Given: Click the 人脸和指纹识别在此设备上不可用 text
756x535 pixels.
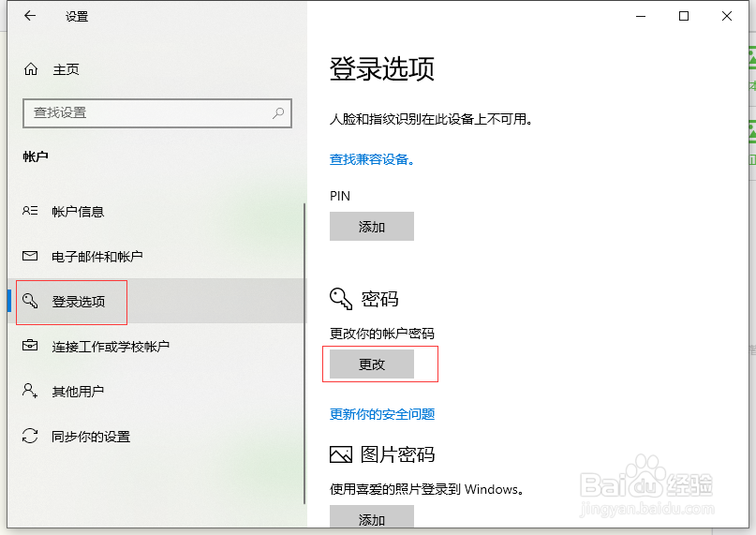Looking at the screenshot, I should click(x=431, y=119).
